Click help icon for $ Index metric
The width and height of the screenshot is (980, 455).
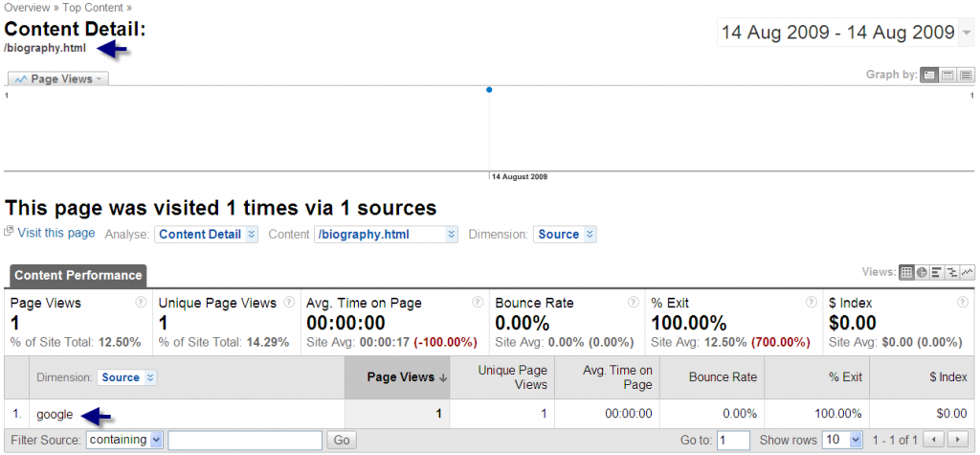[964, 303]
